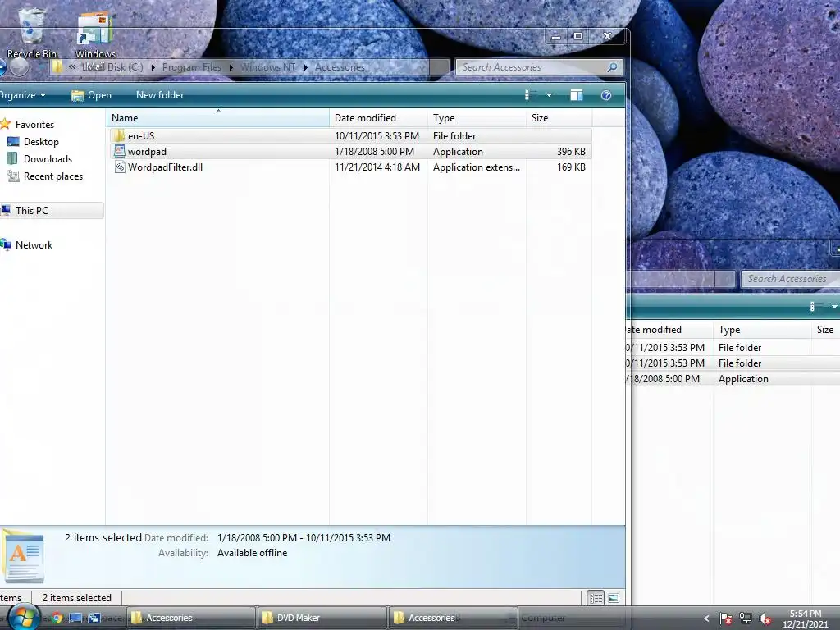Click the Show desktop quick launch icon
Screen dimensions: 840x630
[x=75, y=618]
